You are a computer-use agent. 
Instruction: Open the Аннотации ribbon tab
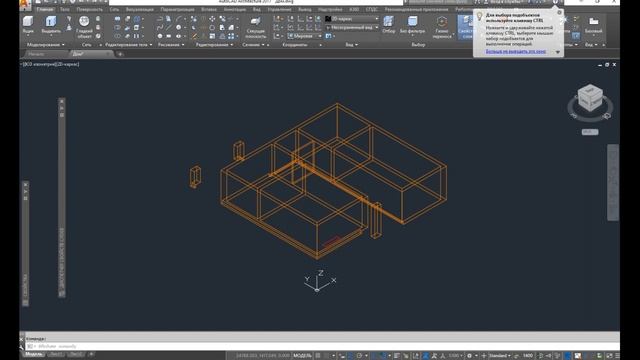pos(235,9)
